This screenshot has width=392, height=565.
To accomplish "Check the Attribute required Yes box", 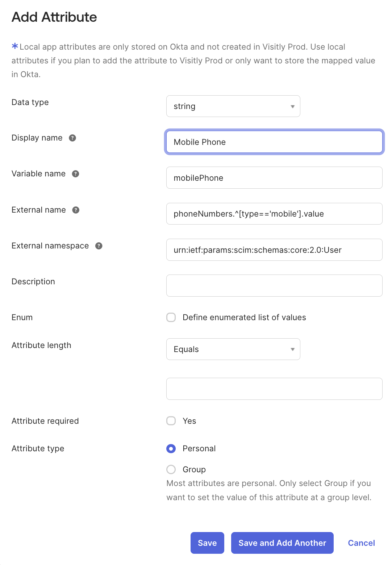I will [171, 421].
